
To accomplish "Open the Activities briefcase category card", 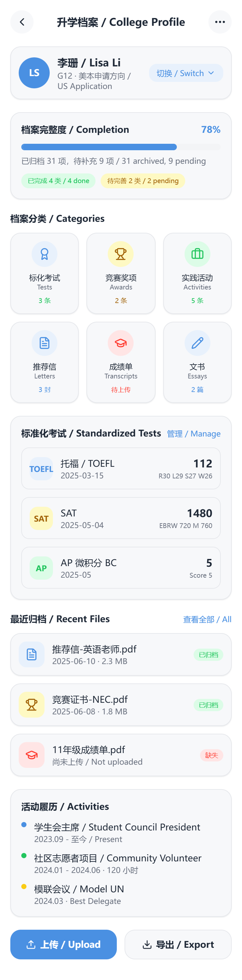I will pos(197,273).
